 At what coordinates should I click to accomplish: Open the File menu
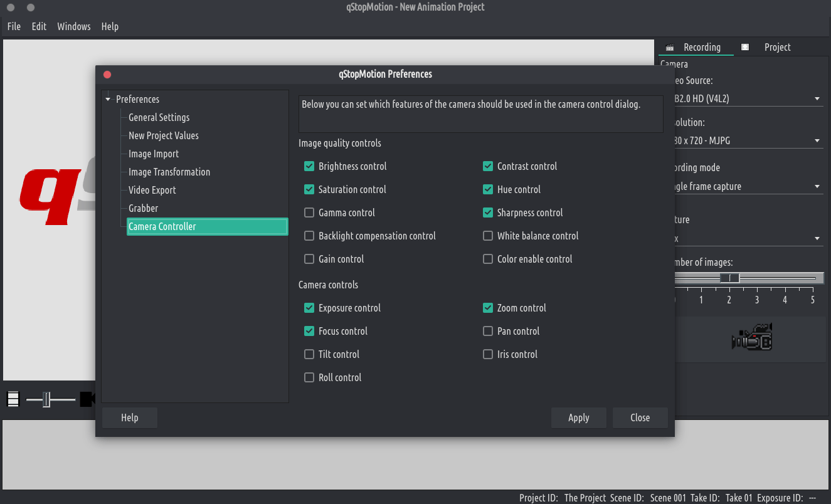14,26
